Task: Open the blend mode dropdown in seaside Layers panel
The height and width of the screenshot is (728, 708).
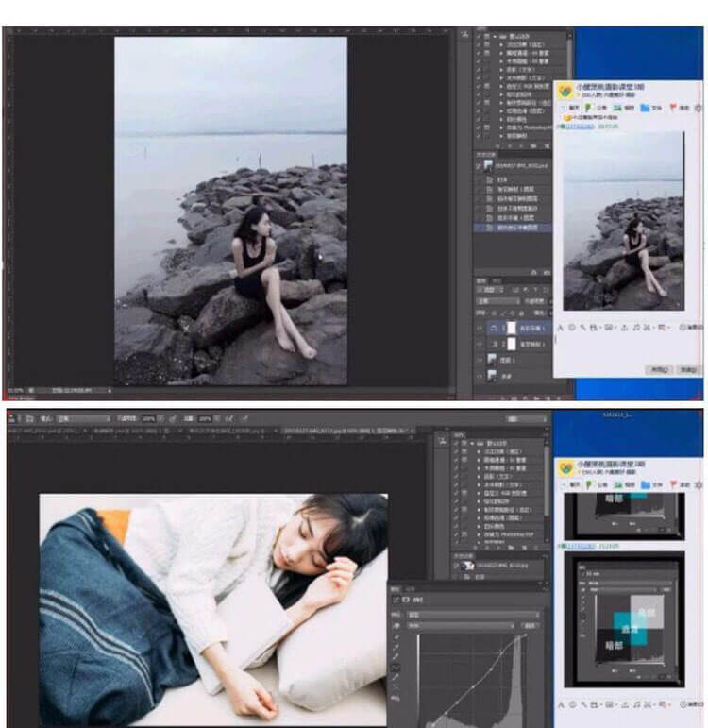Action: coord(499,301)
